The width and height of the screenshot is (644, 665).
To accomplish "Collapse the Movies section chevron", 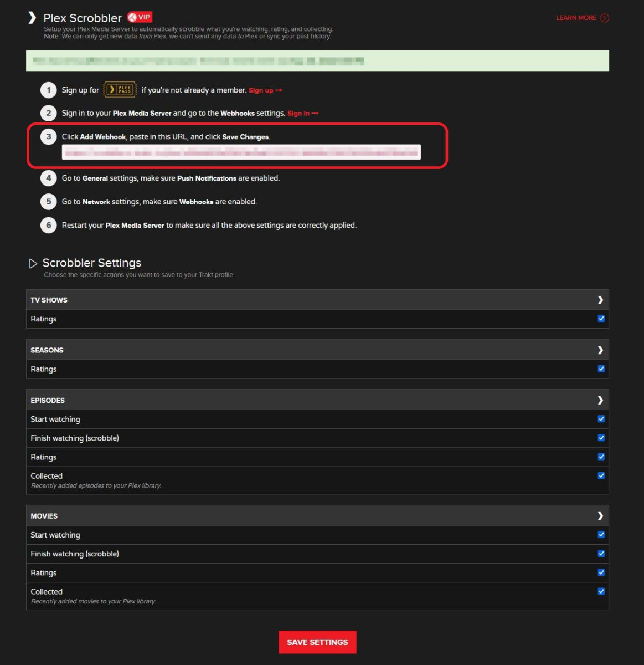I will pyautogui.click(x=600, y=516).
